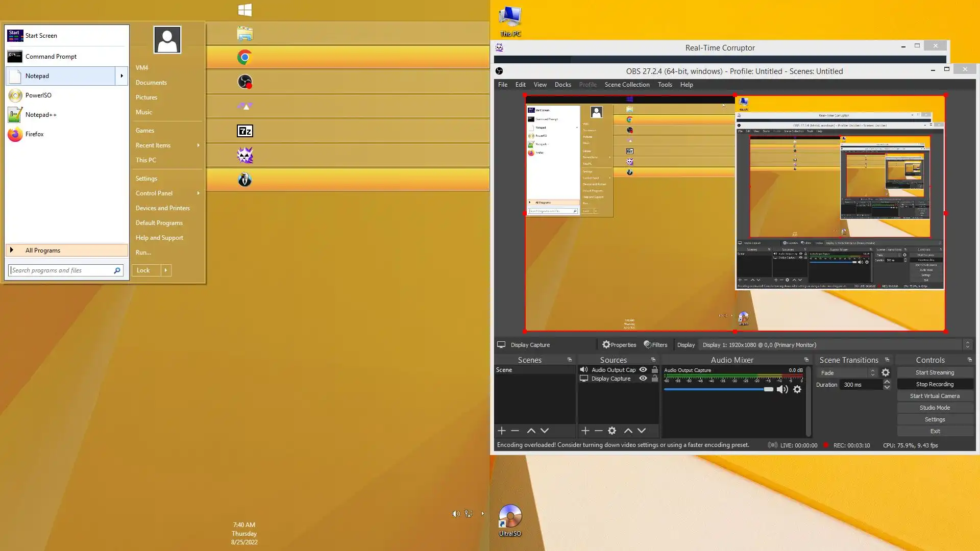Click the transition properties gear icon
Viewport: 980px width, 551px height.
click(x=886, y=373)
